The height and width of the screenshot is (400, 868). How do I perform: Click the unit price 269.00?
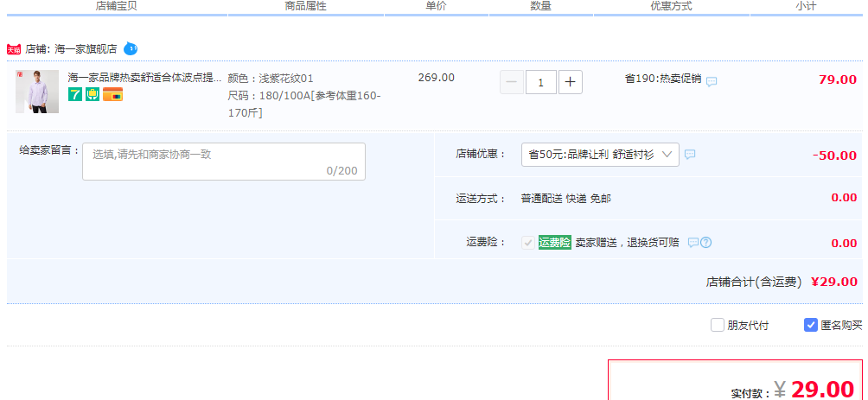coord(437,78)
